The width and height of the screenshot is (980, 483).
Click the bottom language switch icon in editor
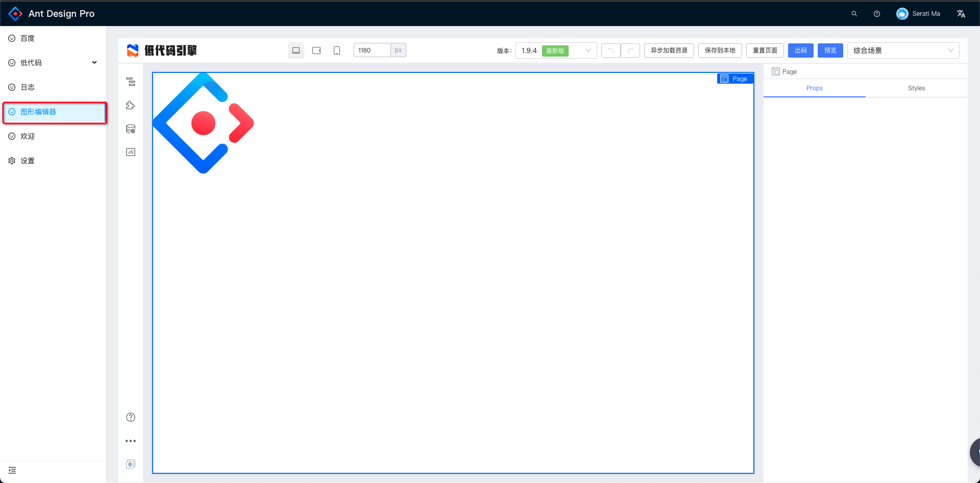tap(131, 464)
